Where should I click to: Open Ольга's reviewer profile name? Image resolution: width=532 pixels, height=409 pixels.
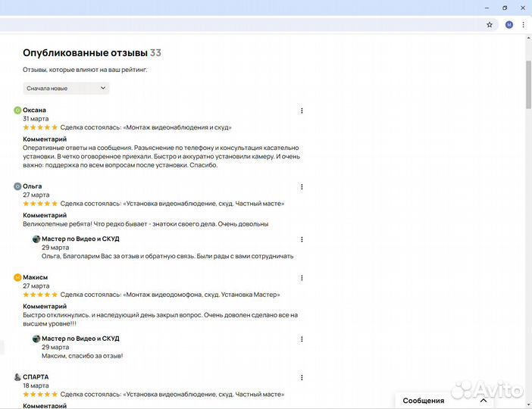[x=33, y=186]
